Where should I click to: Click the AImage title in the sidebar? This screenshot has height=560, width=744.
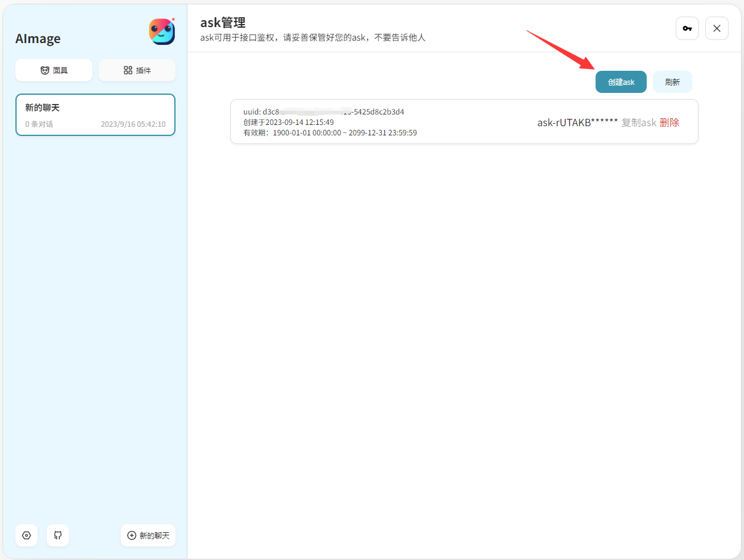(38, 38)
